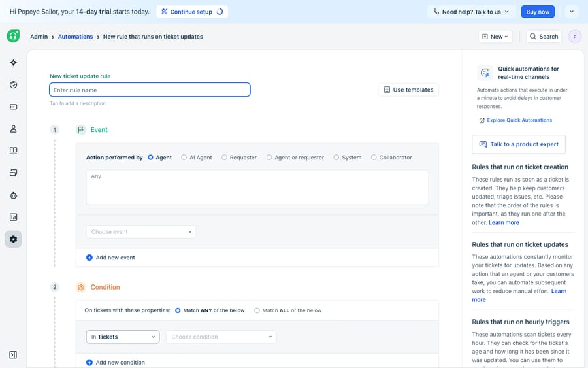Click the chat icon in Talk to a product expert
The height and width of the screenshot is (368, 588).
click(x=483, y=144)
